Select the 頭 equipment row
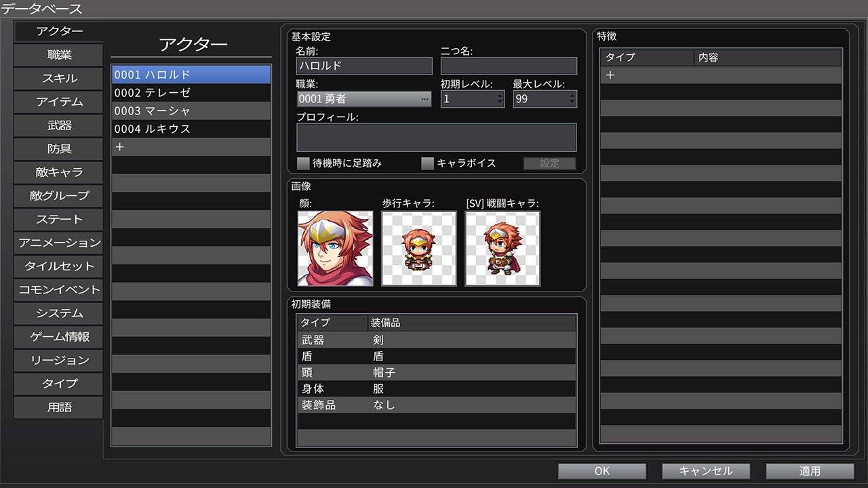This screenshot has height=488, width=868. pos(437,372)
